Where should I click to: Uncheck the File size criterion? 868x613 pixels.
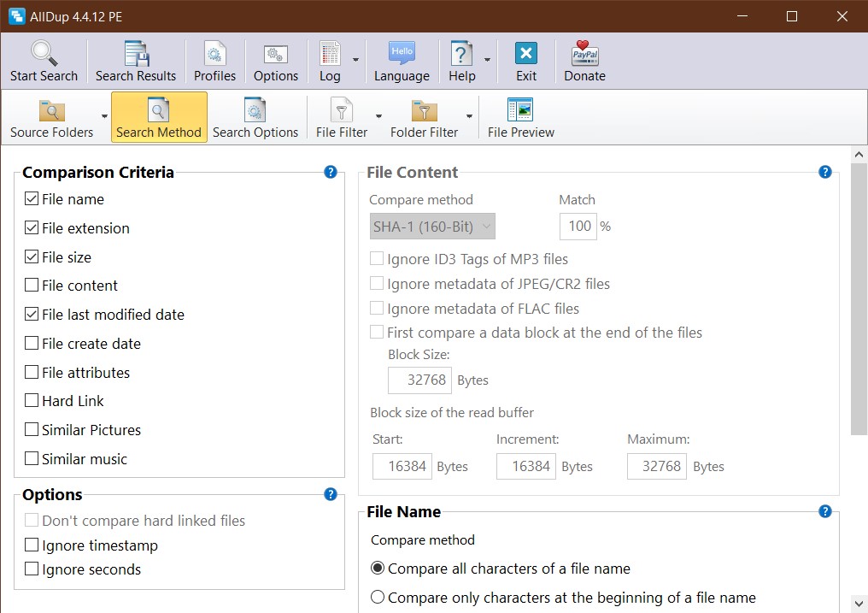tap(32, 256)
